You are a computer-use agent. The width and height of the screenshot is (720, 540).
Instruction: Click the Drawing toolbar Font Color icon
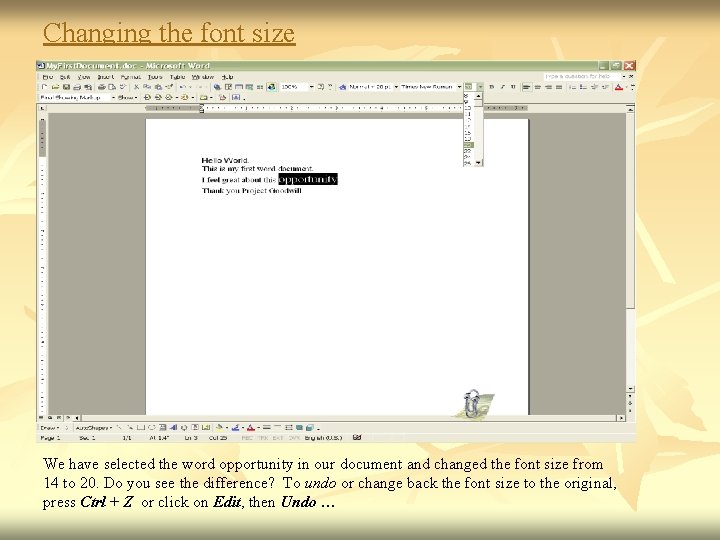[251, 428]
